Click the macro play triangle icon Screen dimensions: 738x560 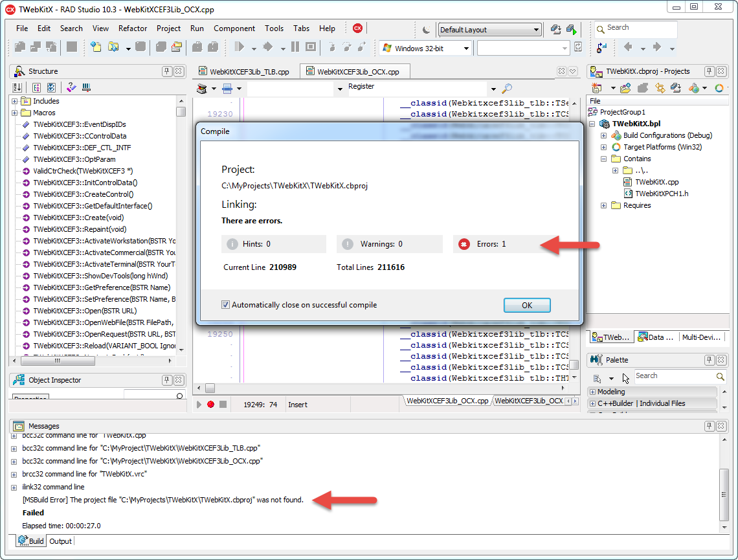coord(199,404)
